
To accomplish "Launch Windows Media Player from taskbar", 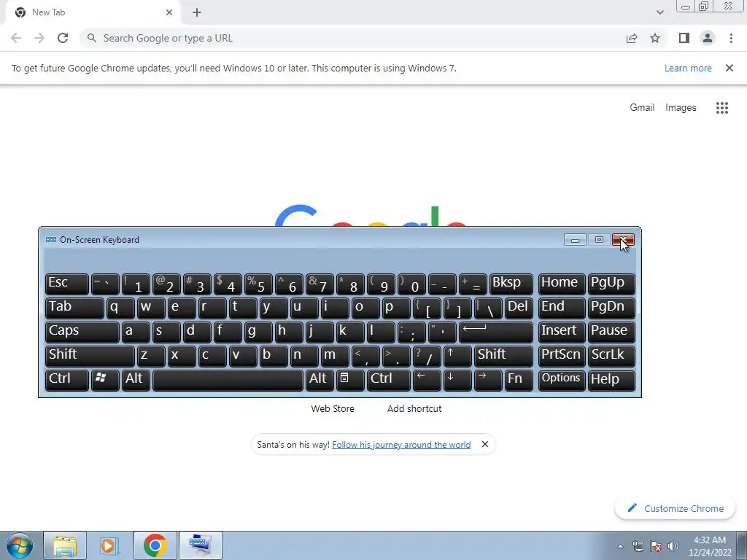I will click(x=109, y=545).
